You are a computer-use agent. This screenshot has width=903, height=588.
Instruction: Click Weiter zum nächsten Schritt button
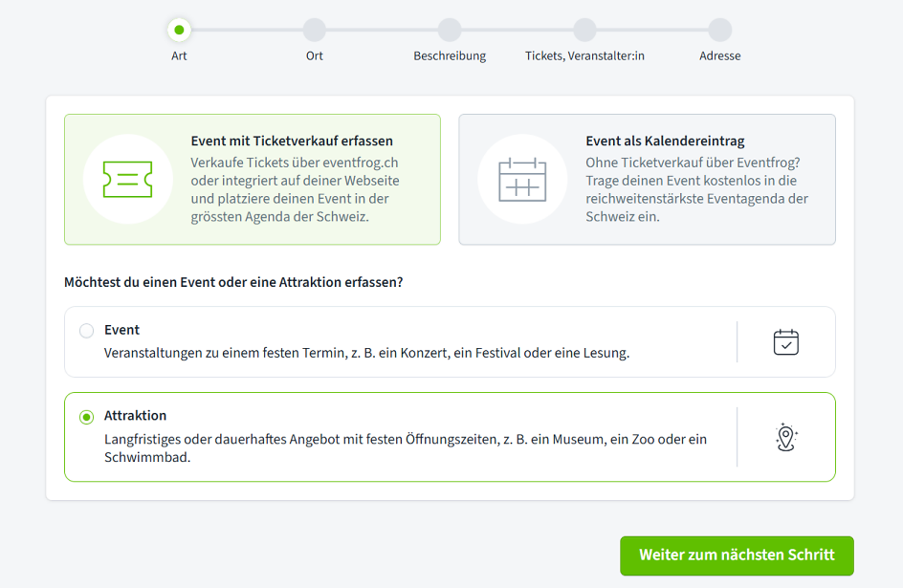click(737, 555)
